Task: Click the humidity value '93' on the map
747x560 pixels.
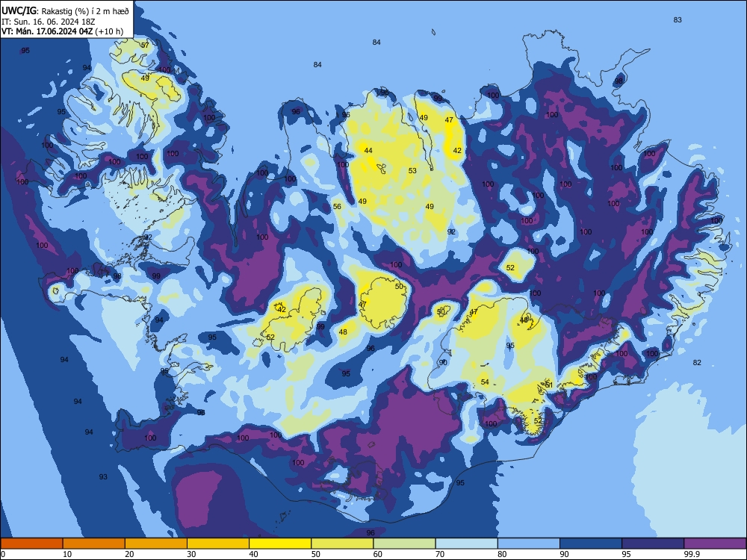Action: [x=103, y=476]
